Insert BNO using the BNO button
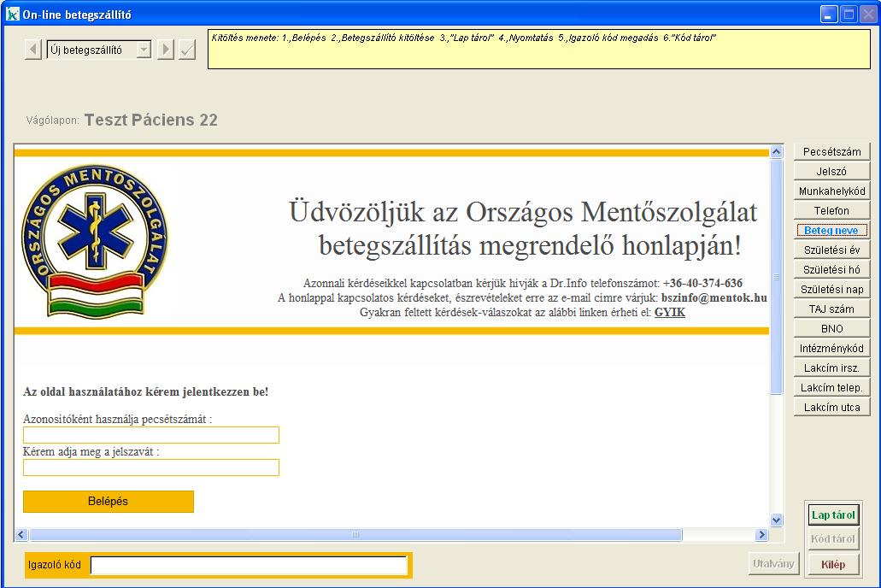The image size is (881, 588). (x=831, y=329)
